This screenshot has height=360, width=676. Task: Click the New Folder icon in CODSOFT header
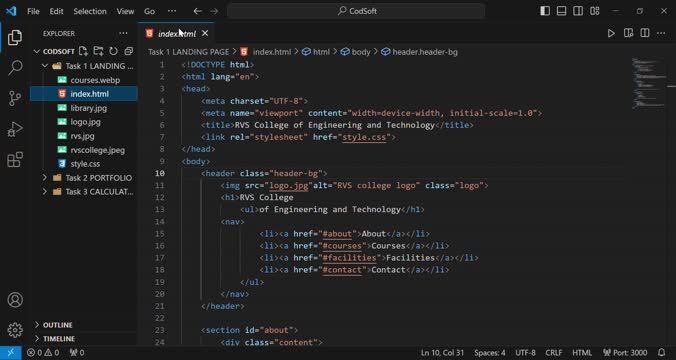click(x=98, y=51)
